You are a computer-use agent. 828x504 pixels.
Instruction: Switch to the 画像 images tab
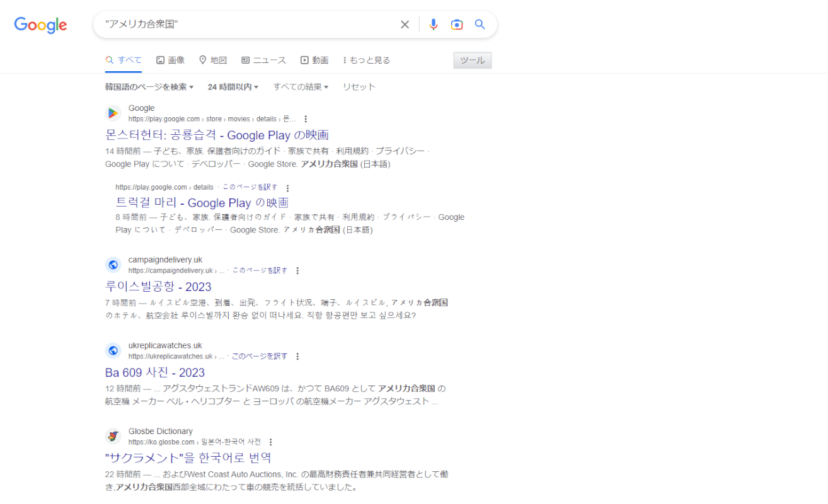(x=170, y=60)
